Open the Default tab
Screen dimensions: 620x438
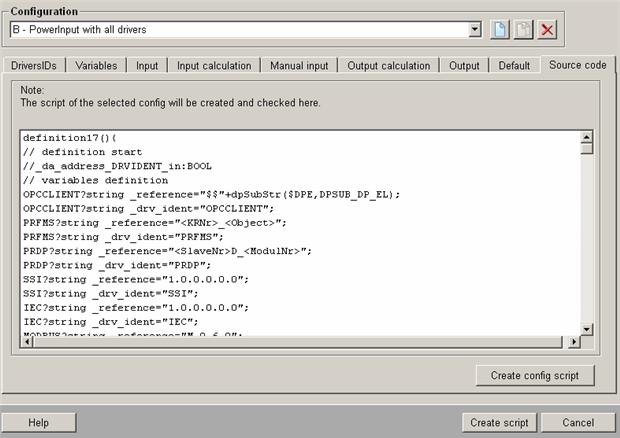pos(514,66)
